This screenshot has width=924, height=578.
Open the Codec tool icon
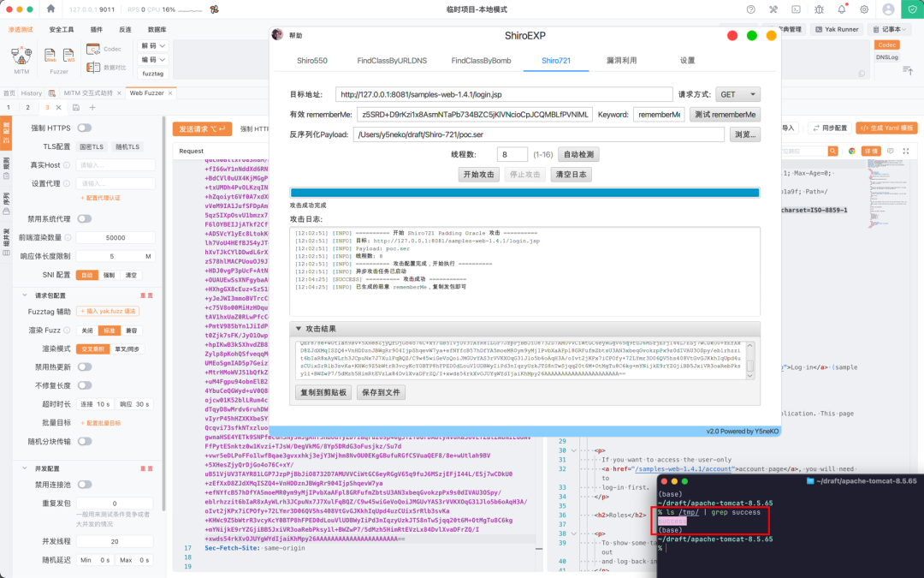(x=93, y=49)
